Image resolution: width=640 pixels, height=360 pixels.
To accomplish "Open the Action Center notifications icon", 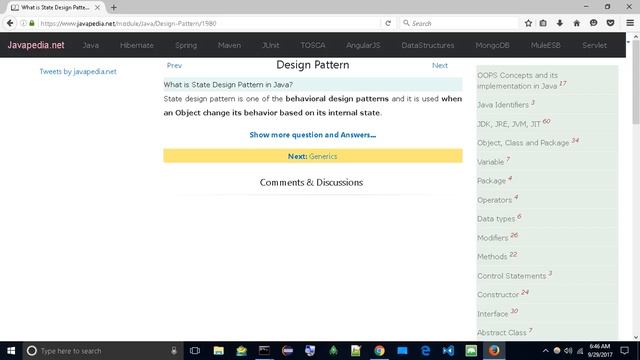I will [x=624, y=351].
